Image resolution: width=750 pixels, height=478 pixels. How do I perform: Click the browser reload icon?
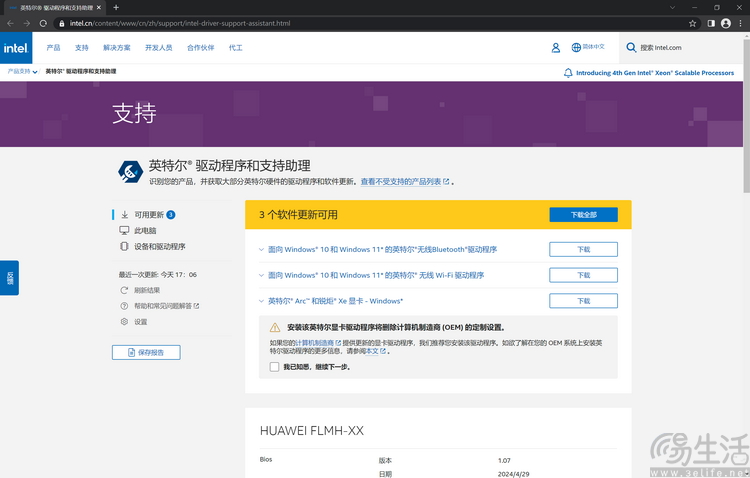click(43, 23)
